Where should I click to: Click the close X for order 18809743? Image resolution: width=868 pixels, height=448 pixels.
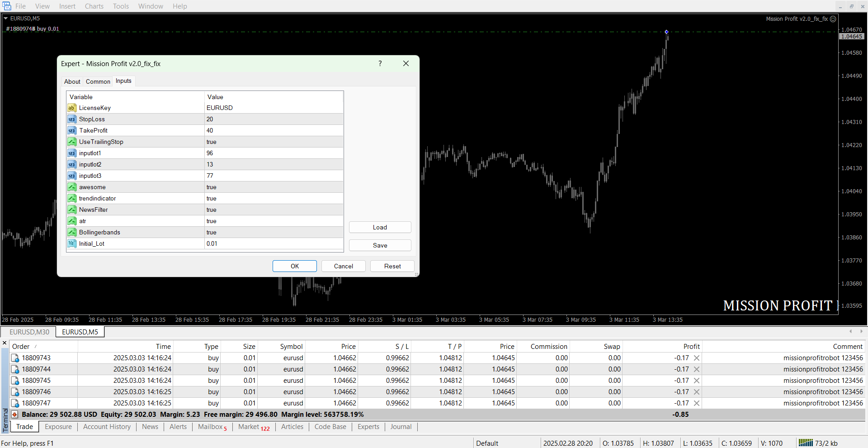pyautogui.click(x=697, y=358)
